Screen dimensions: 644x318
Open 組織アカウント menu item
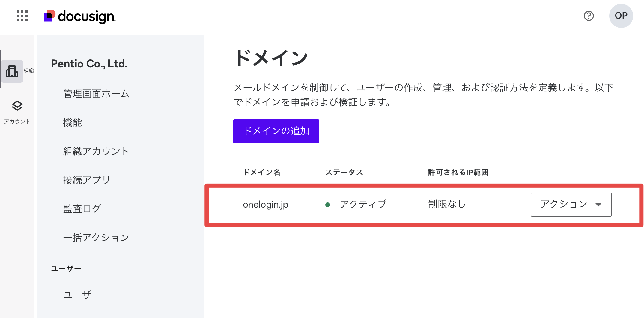coord(96,151)
